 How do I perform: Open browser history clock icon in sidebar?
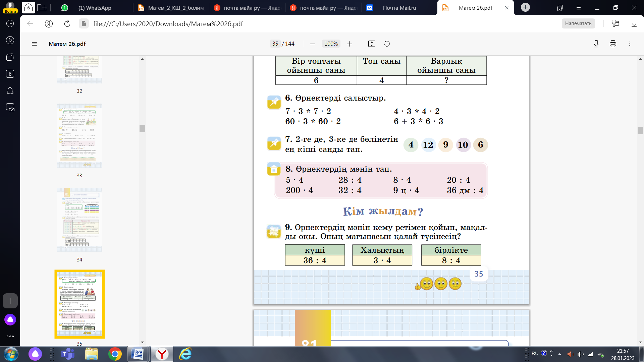tap(10, 23)
